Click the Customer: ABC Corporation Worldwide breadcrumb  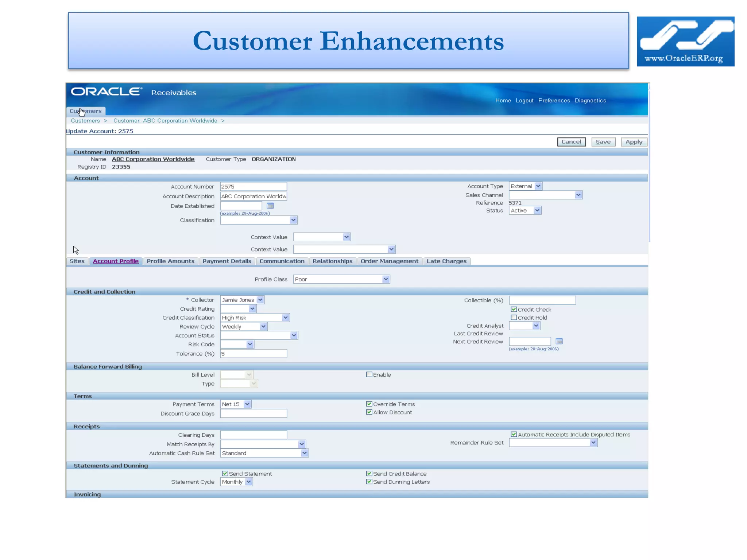[165, 121]
